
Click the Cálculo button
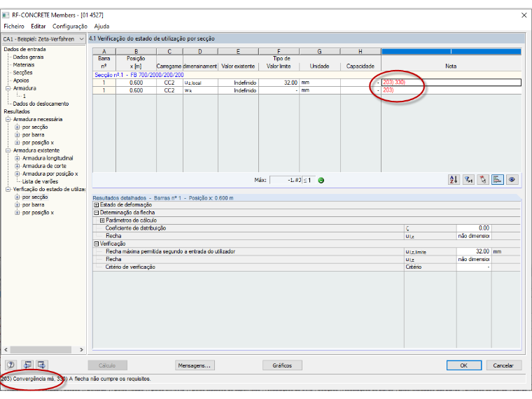[107, 365]
